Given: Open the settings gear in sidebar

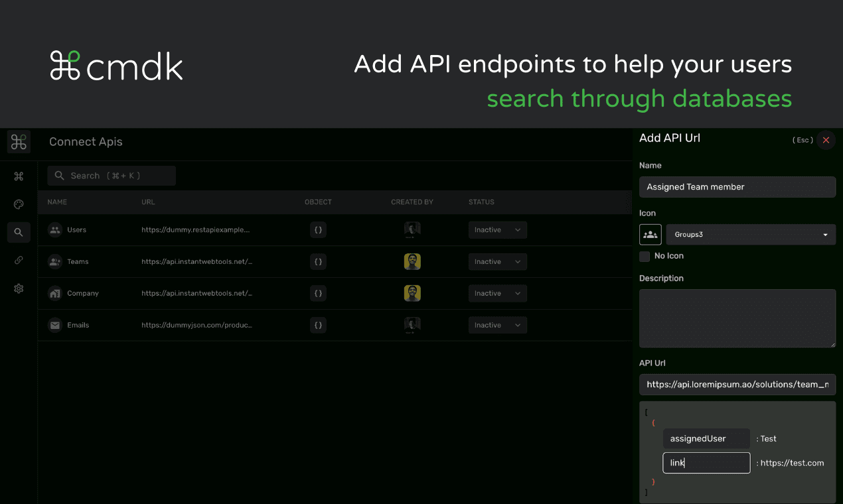Looking at the screenshot, I should pyautogui.click(x=19, y=288).
